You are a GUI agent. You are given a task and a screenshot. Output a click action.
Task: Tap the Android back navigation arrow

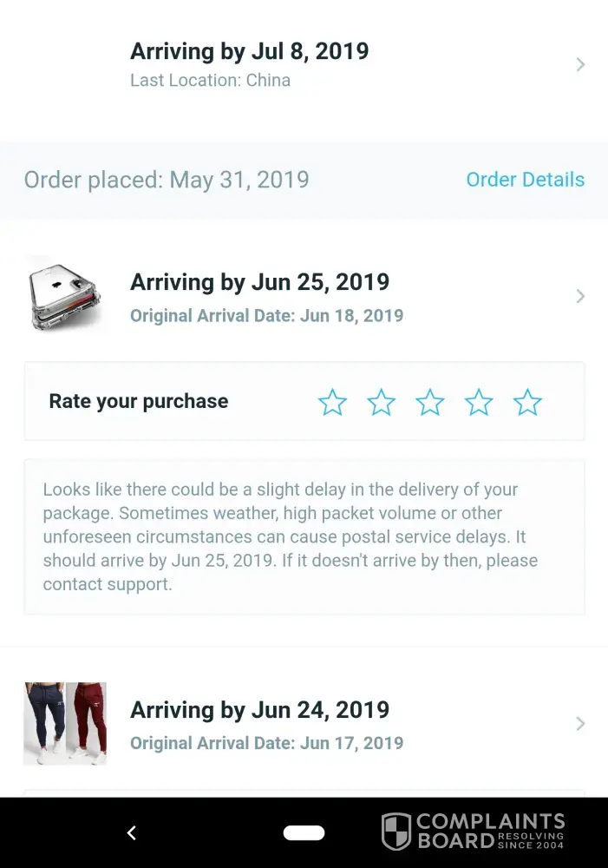tap(132, 833)
